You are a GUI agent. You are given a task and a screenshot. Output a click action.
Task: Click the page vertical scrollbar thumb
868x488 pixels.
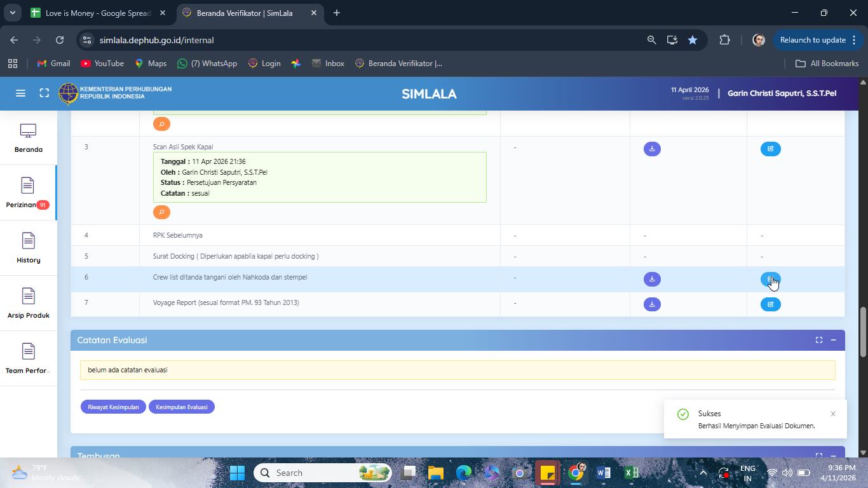[x=863, y=332]
